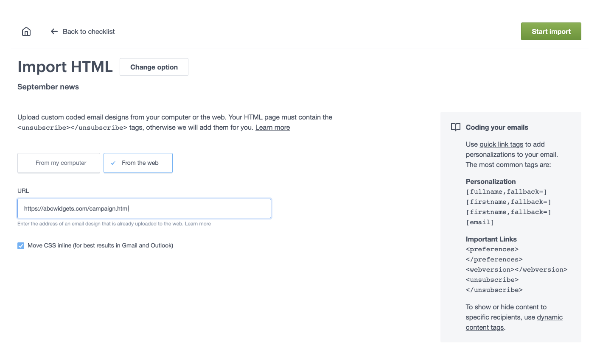Toggle the Move CSS inline checkbox
The image size is (600, 364).
pos(21,246)
